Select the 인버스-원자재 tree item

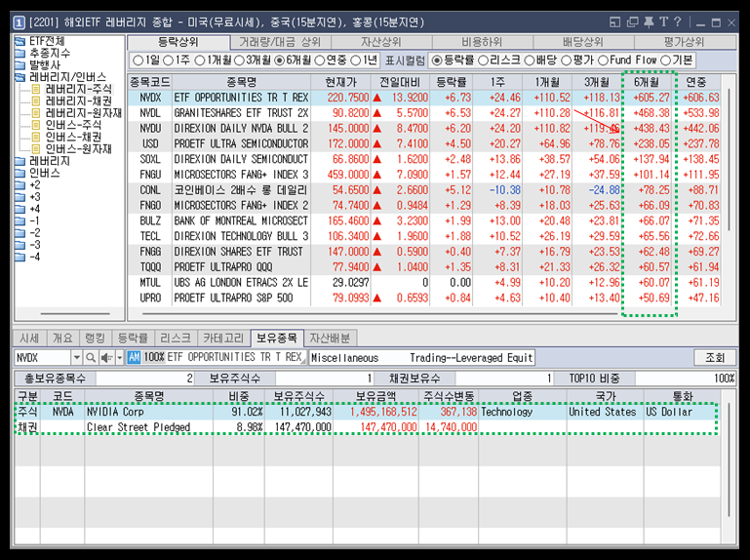pos(72,149)
